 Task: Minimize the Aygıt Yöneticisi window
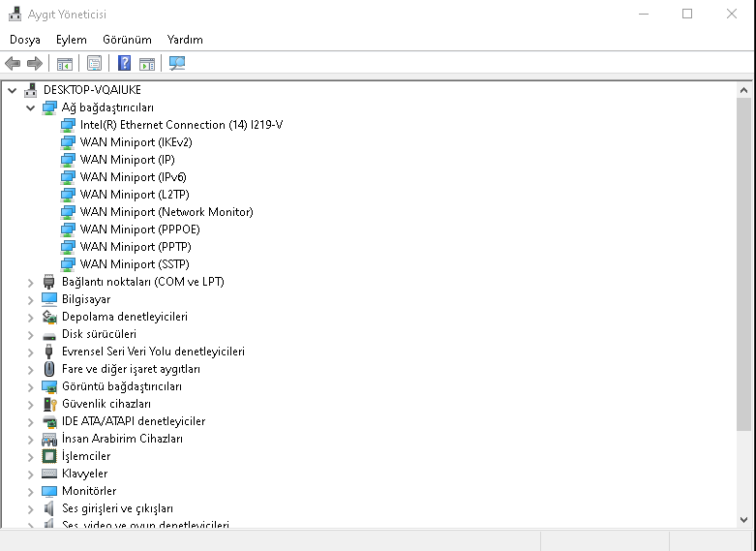click(x=643, y=14)
